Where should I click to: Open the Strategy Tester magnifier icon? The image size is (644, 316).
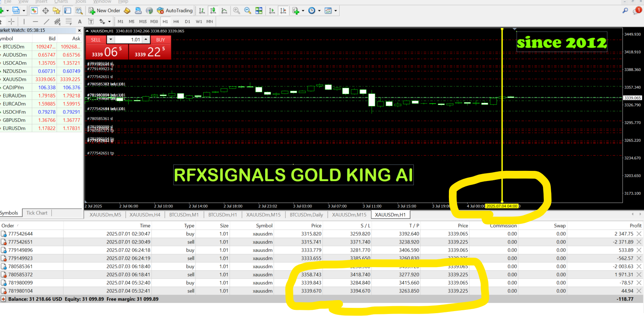pos(79,11)
